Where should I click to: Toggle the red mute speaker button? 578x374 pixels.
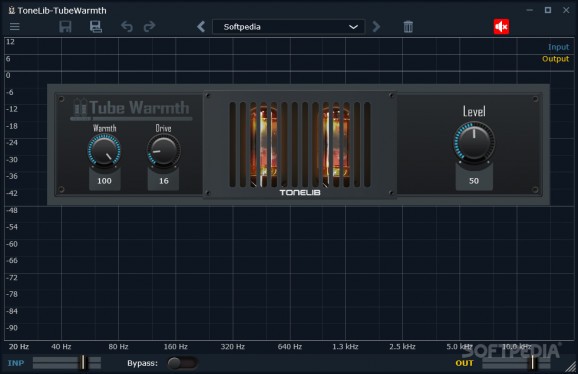click(501, 27)
